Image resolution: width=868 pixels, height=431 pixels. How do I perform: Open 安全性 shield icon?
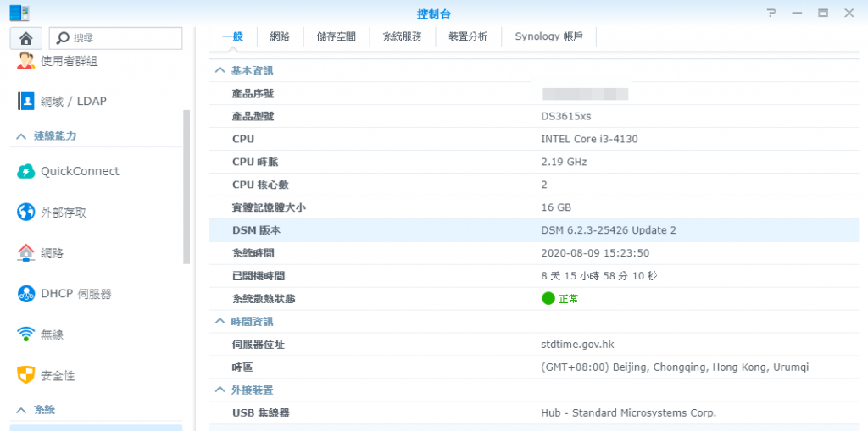[x=26, y=376]
